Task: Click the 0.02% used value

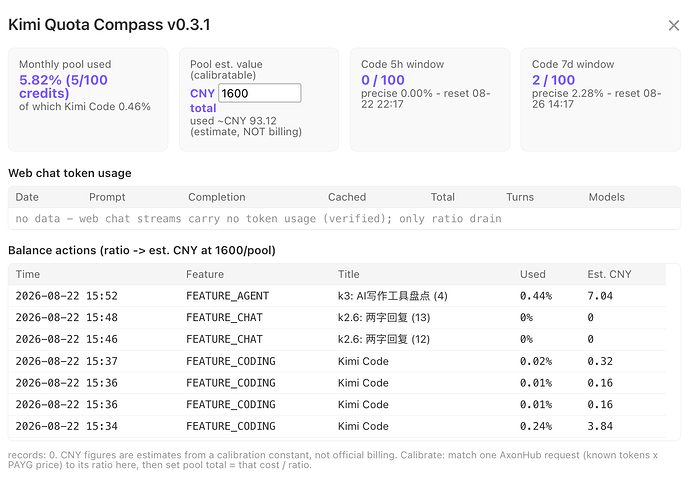Action: (x=536, y=361)
